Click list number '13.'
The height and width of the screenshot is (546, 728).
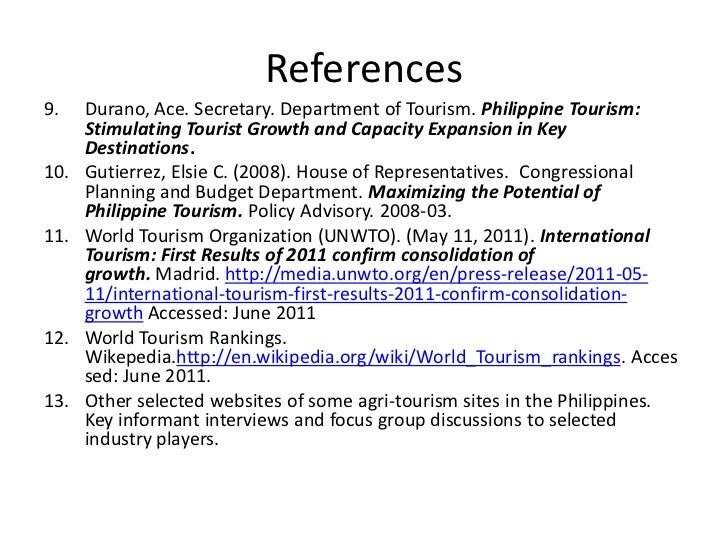click(56, 401)
